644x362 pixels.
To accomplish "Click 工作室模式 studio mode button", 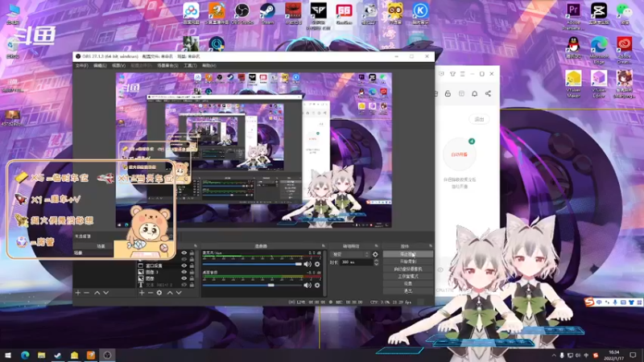I will click(x=408, y=276).
